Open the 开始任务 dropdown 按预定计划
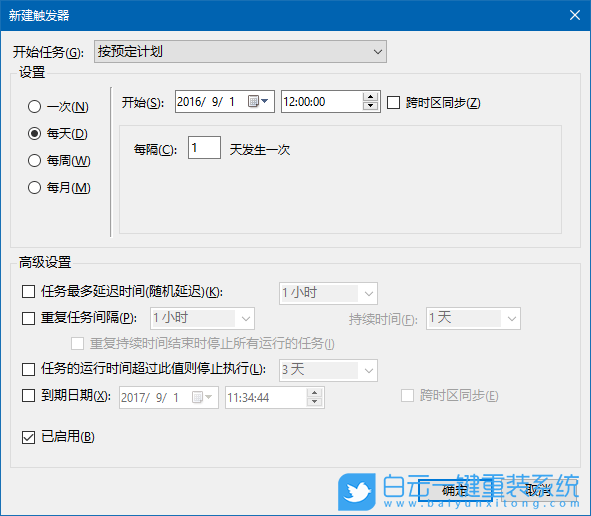 pos(240,52)
